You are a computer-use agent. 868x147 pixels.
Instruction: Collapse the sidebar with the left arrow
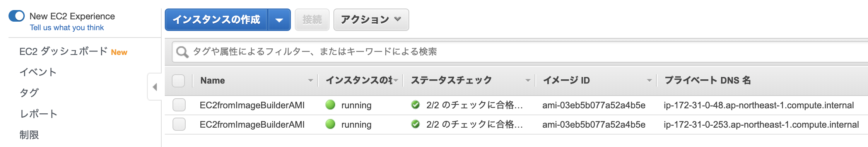(155, 87)
